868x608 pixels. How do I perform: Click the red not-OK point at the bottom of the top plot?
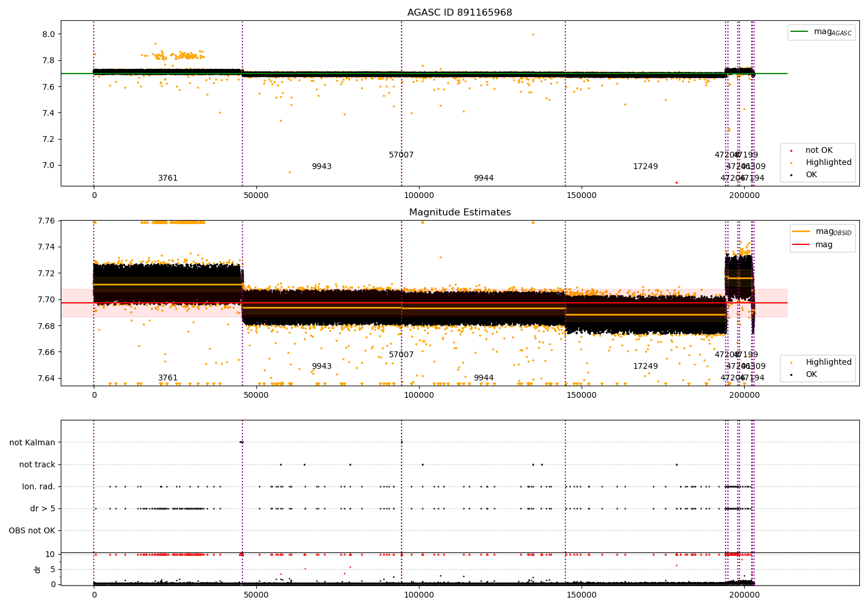click(676, 182)
